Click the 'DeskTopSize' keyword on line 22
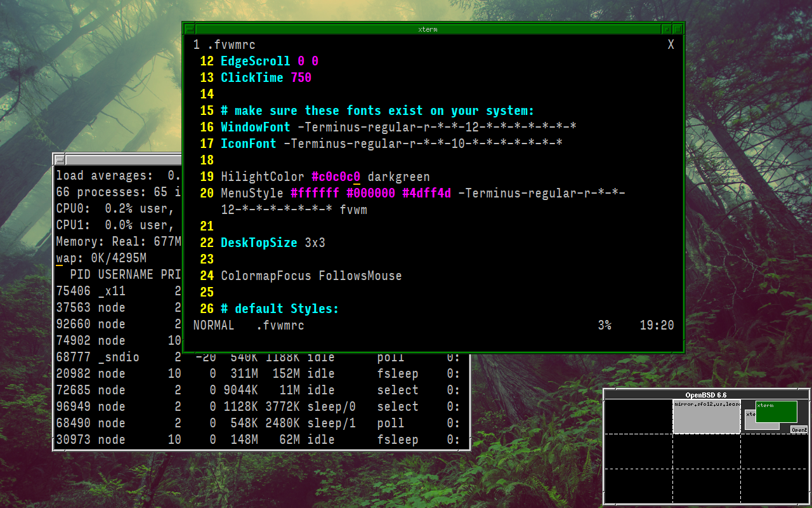The height and width of the screenshot is (508, 812). tap(259, 243)
